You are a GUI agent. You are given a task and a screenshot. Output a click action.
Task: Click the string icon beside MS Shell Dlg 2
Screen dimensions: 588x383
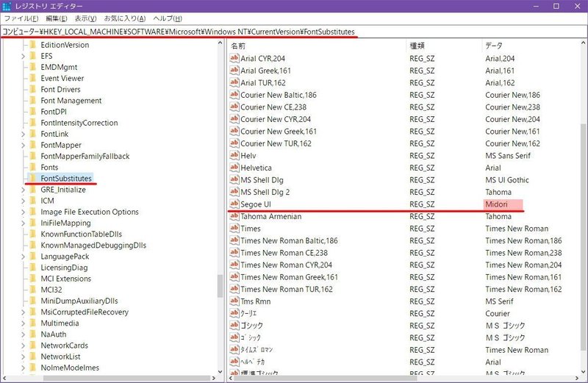point(234,192)
